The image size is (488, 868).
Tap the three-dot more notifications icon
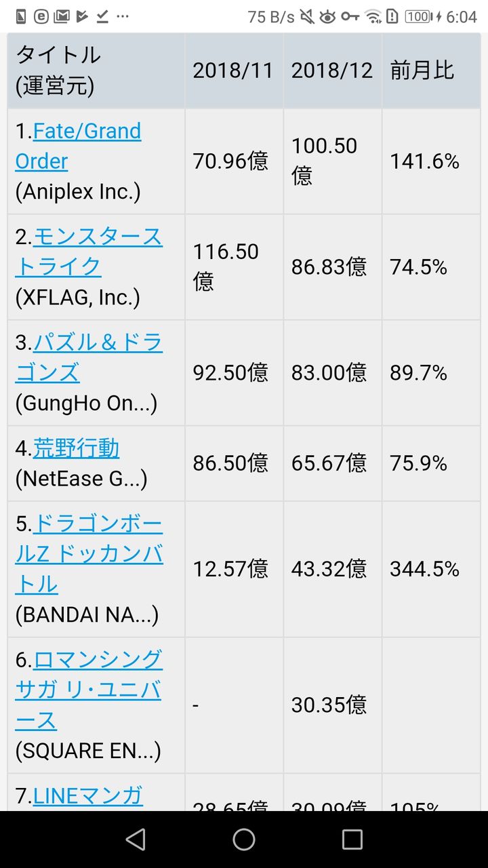pos(122,16)
